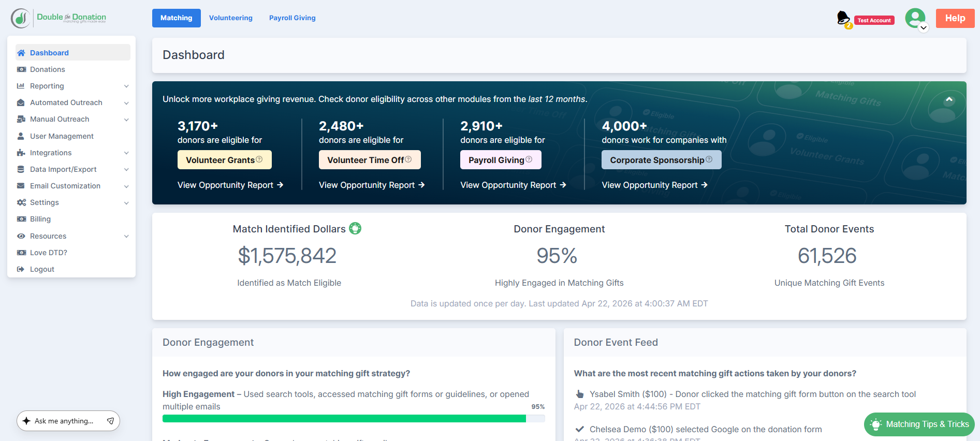
Task: View Opportunity Report for Payroll Giving
Action: 514,185
